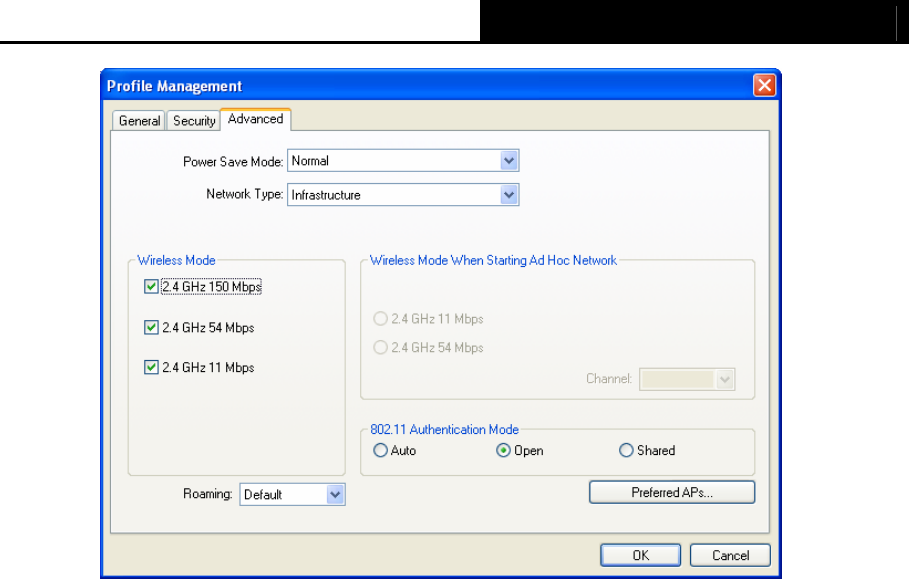The width and height of the screenshot is (909, 579).
Task: Open the Power Save Mode dropdown
Action: (403, 161)
